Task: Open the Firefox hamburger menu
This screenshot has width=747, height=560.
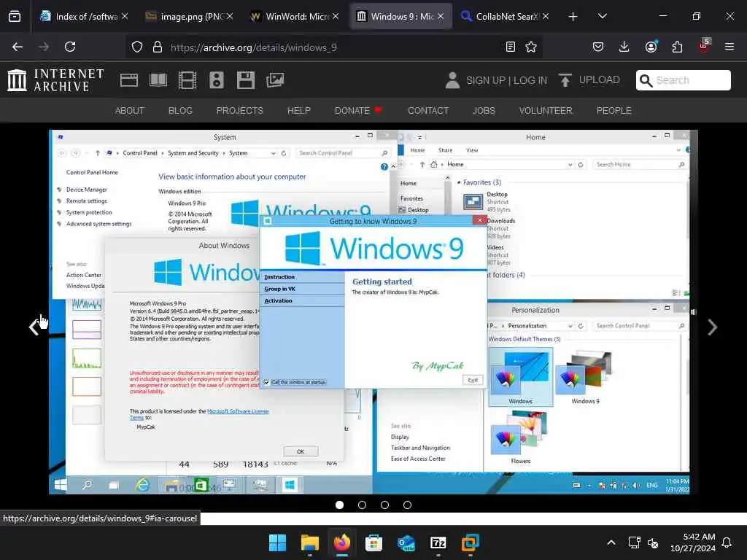Action: click(729, 47)
